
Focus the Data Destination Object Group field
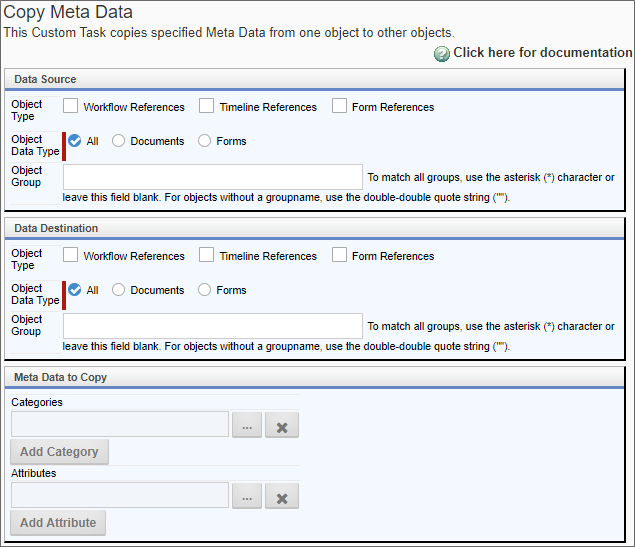(213, 326)
